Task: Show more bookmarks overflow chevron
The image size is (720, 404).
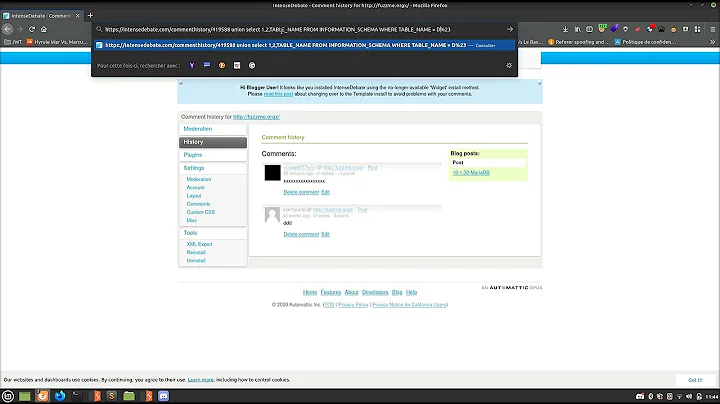Action: click(713, 42)
